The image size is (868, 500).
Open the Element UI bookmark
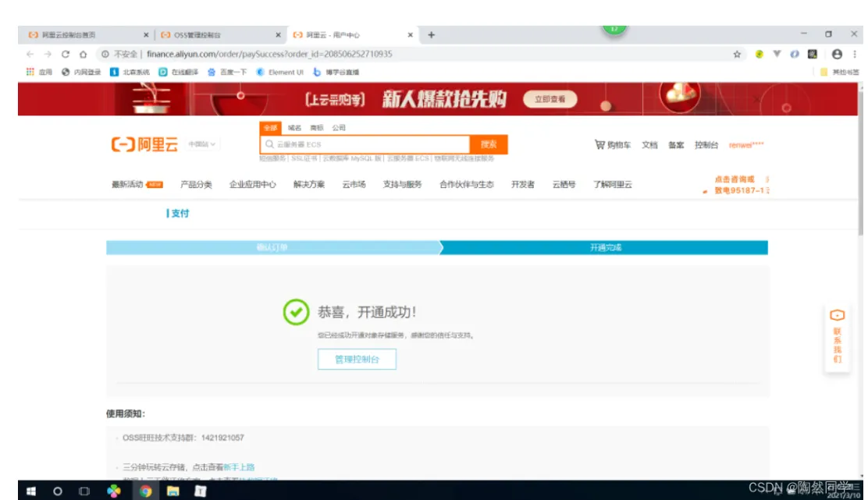point(279,72)
